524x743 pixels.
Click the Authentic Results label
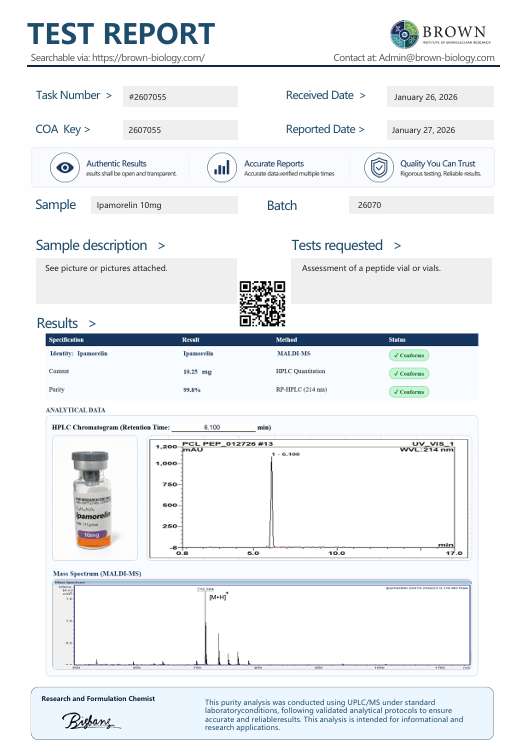(x=116, y=163)
